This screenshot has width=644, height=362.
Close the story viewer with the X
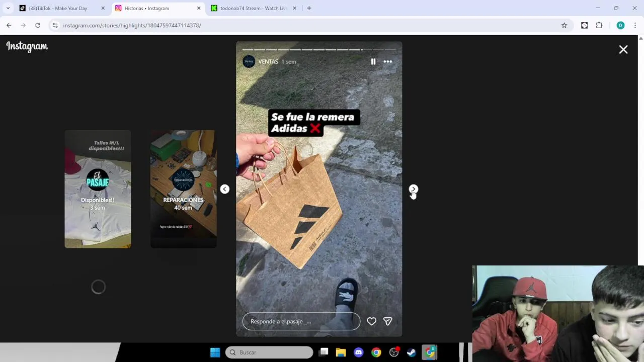pyautogui.click(x=623, y=49)
